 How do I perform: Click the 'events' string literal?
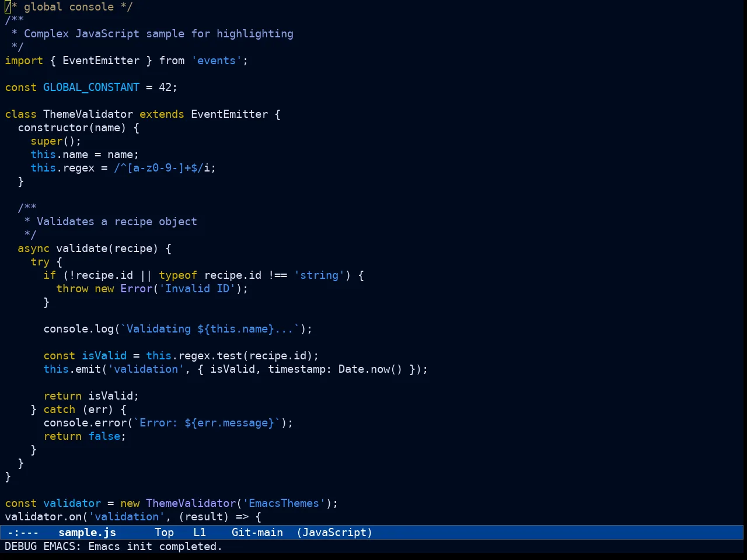pyautogui.click(x=217, y=61)
